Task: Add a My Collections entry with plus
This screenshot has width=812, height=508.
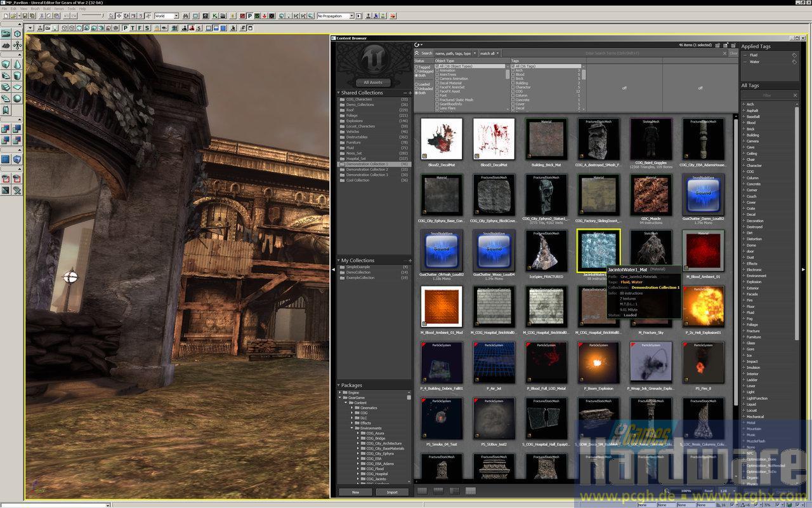Action: point(410,260)
